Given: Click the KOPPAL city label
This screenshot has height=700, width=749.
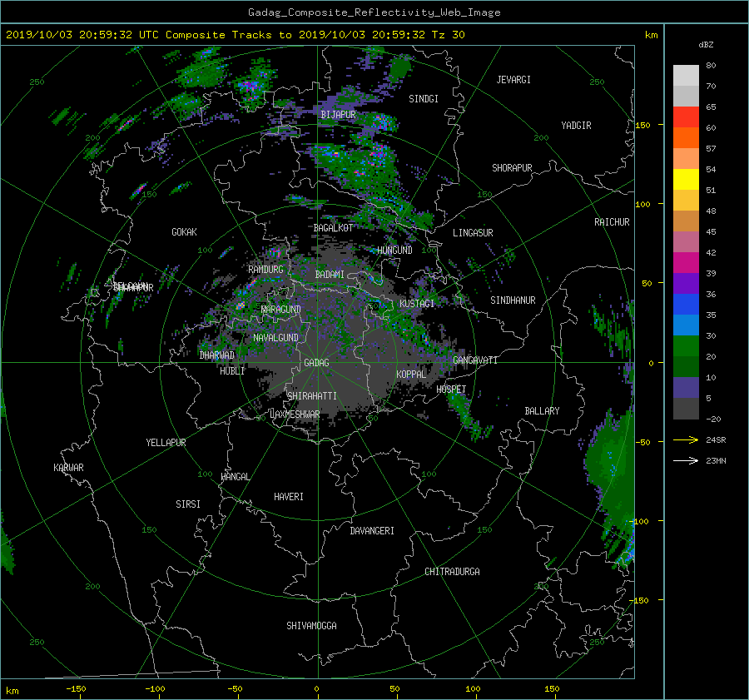Looking at the screenshot, I should point(411,375).
